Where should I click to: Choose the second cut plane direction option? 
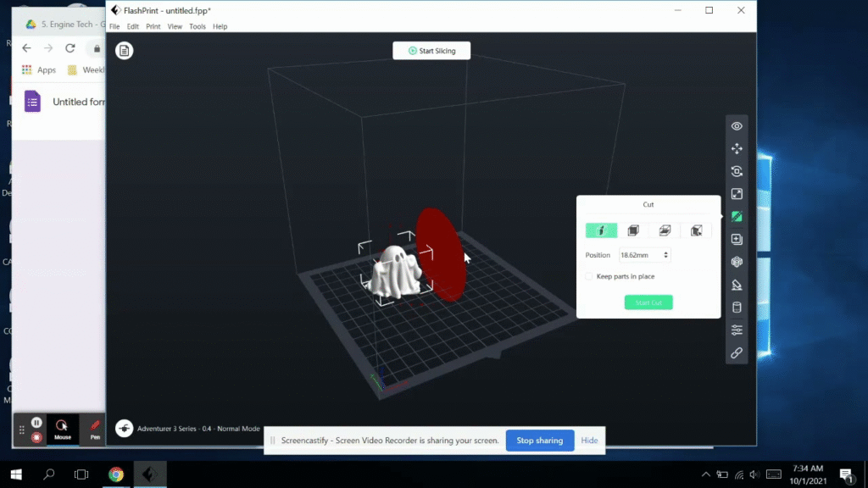click(633, 230)
